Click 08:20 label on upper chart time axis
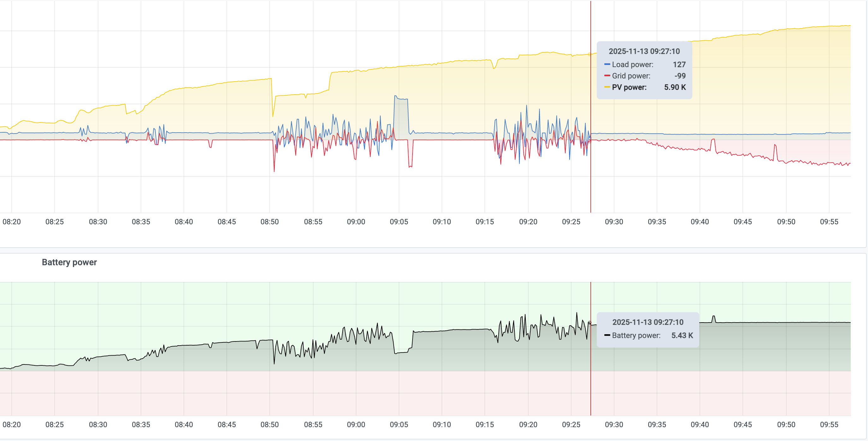 (11, 222)
